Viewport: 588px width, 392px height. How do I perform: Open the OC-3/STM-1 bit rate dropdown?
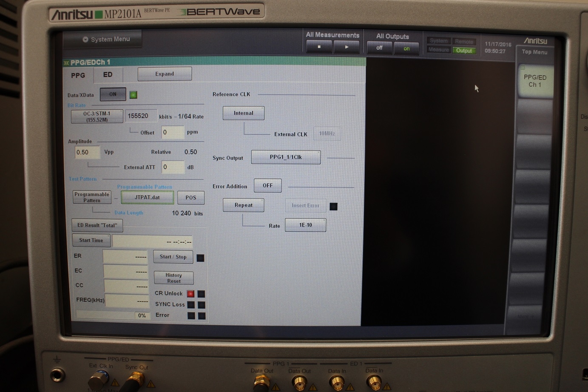[x=97, y=116]
